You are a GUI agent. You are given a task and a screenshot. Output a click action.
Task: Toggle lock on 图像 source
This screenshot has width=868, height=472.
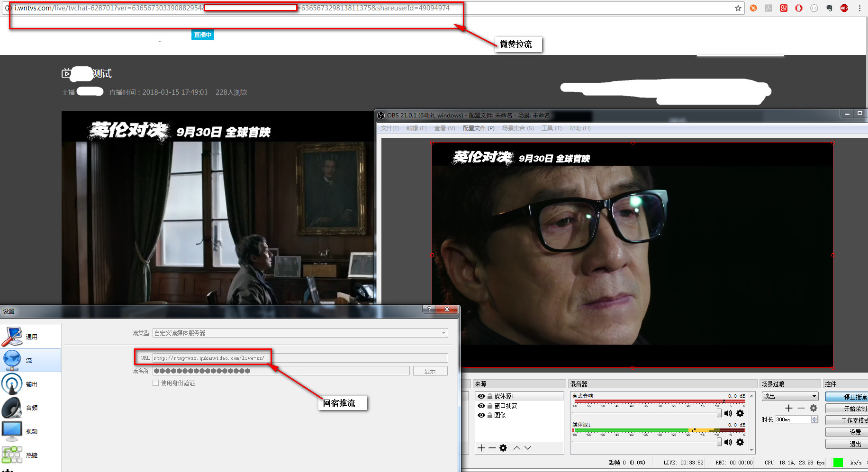(490, 415)
